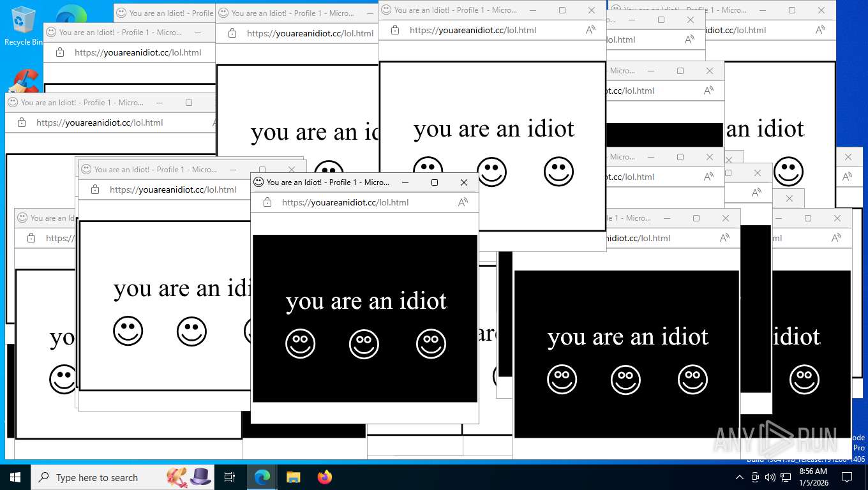Image resolution: width=868 pixels, height=490 pixels.
Task: Click the network status tray icon
Action: coord(786,477)
